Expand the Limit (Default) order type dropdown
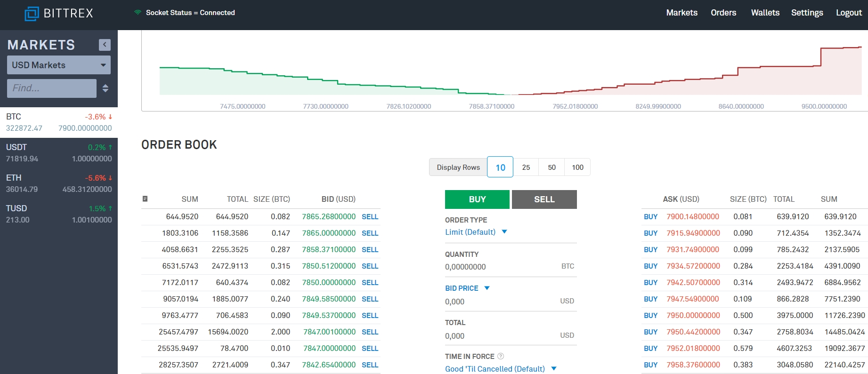Image resolution: width=868 pixels, height=374 pixels. click(476, 232)
